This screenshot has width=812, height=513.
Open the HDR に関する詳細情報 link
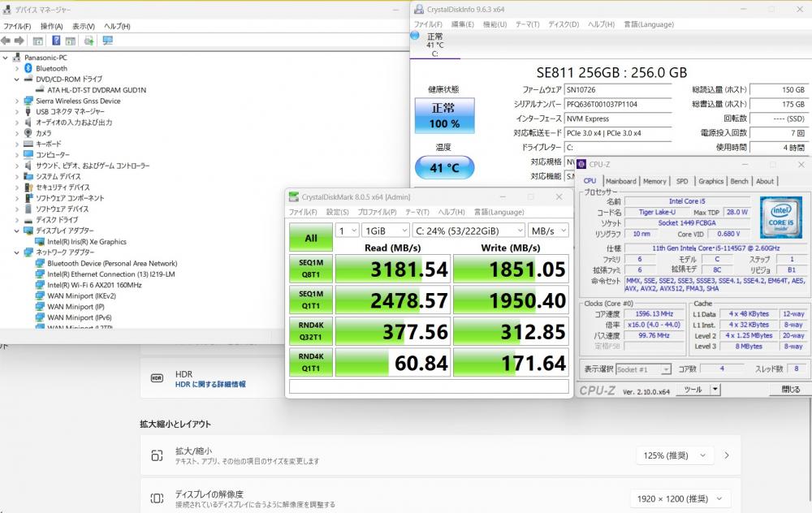point(210,385)
